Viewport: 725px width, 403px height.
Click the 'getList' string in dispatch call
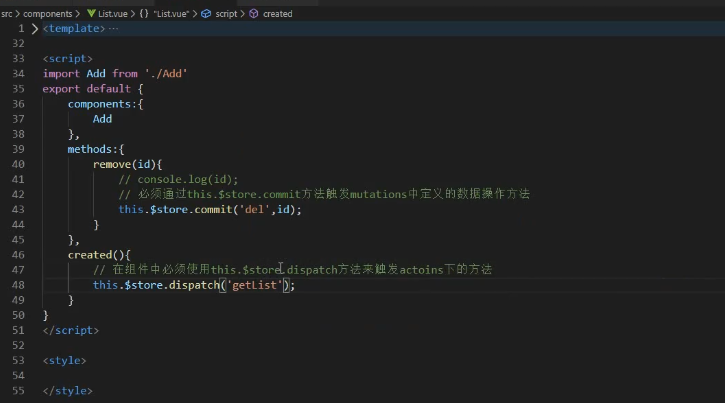[255, 285]
